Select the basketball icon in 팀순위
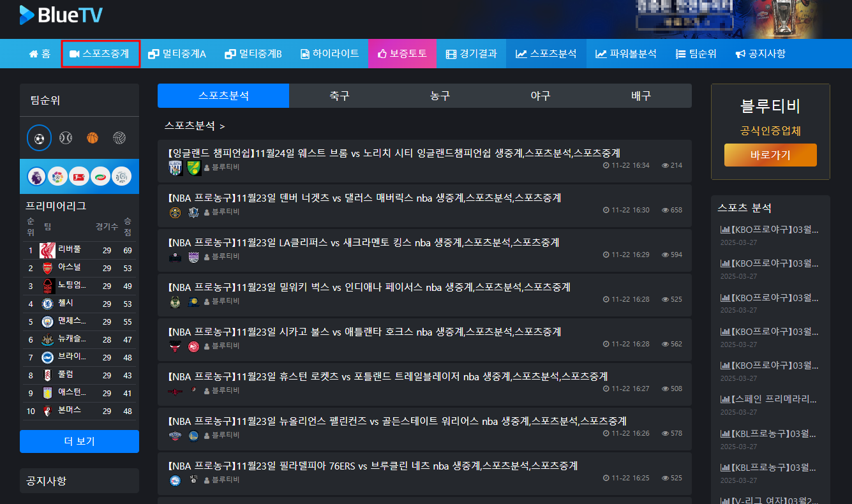852x504 pixels. pyautogui.click(x=93, y=138)
